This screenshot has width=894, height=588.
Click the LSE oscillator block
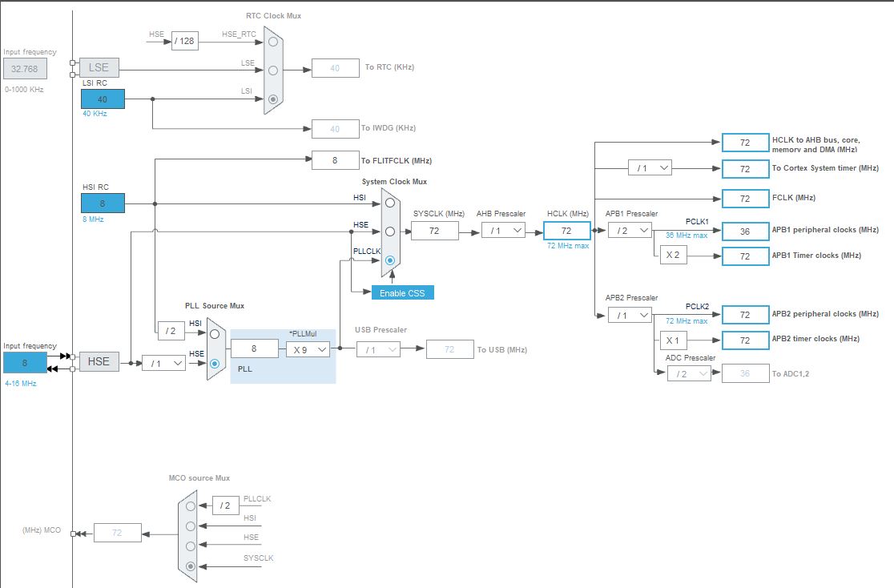click(x=99, y=67)
